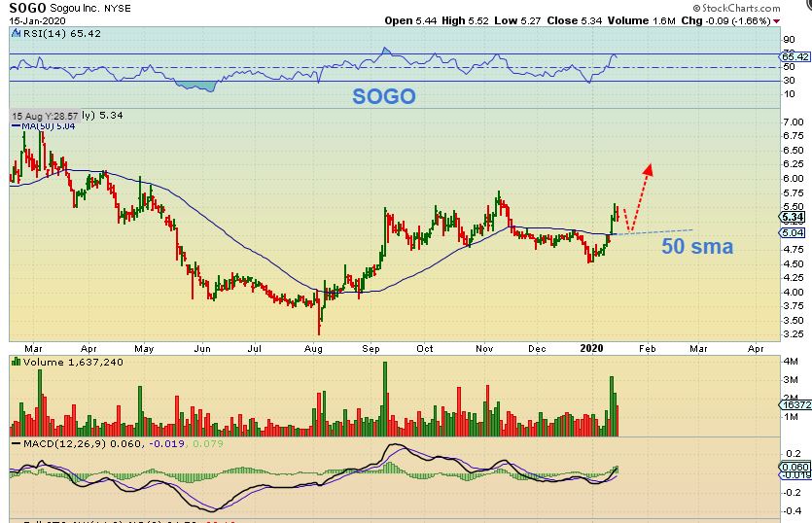Click the green Volume bars legend icon
The width and height of the screenshot is (812, 523).
17,362
